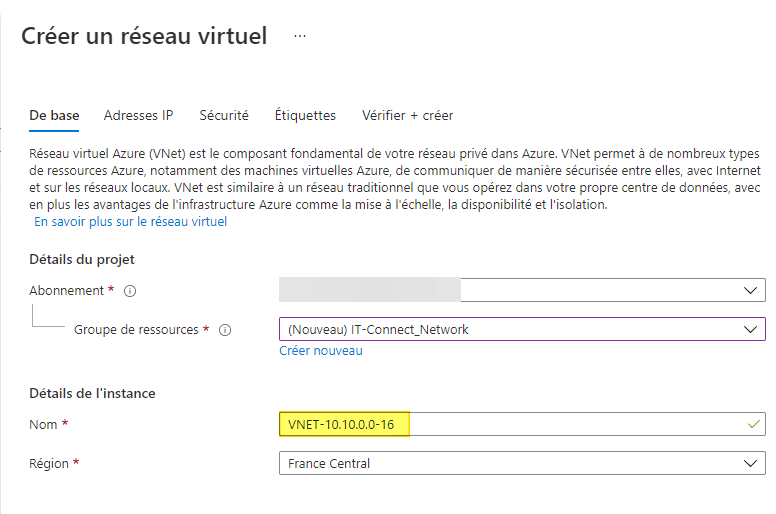
Task: Click the Nom field label
Action: (45, 425)
